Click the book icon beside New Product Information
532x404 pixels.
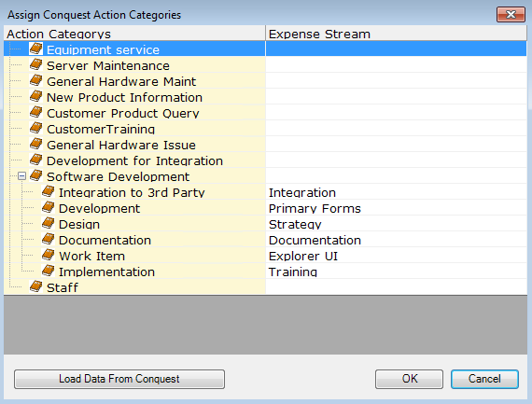click(x=35, y=96)
